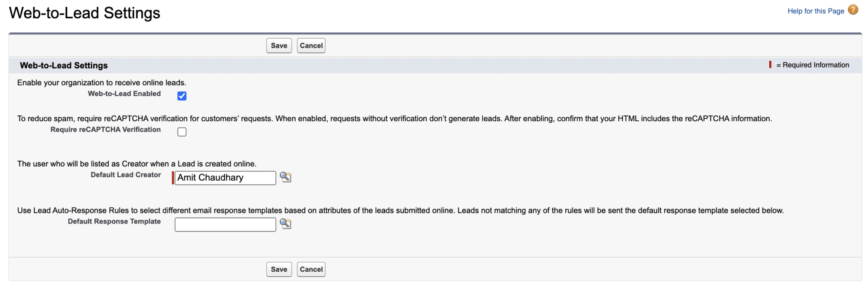
Task: Click the Require reCAPTCHA Verification label
Action: coord(105,129)
